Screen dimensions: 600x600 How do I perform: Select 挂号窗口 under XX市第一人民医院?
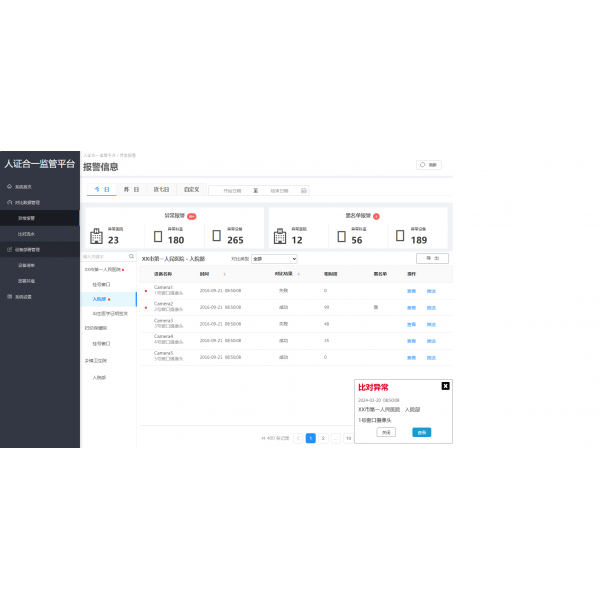click(101, 284)
